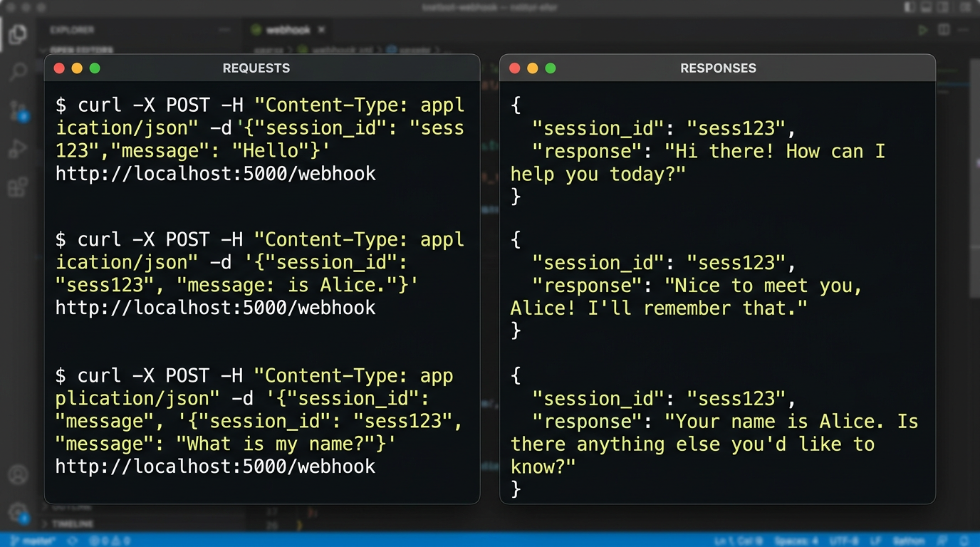Open notifications bell in status bar

pos(964,541)
